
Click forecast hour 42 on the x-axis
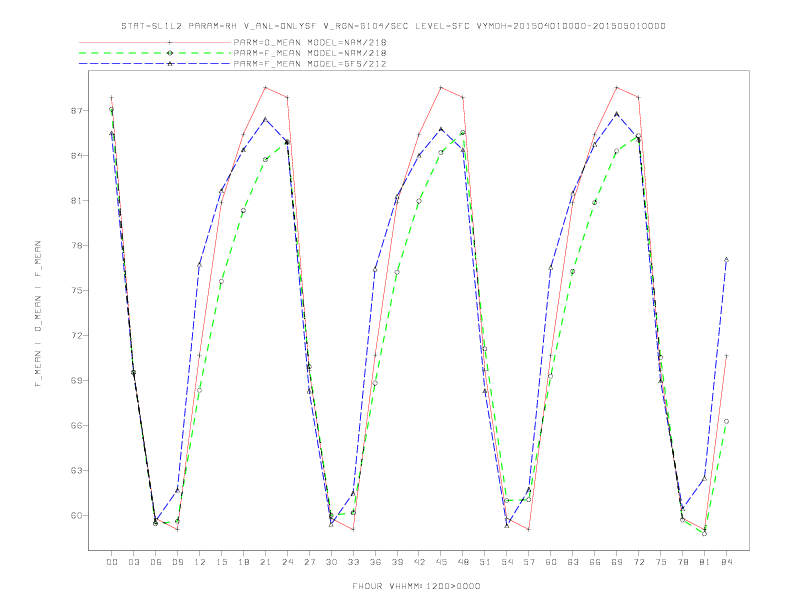click(x=419, y=562)
